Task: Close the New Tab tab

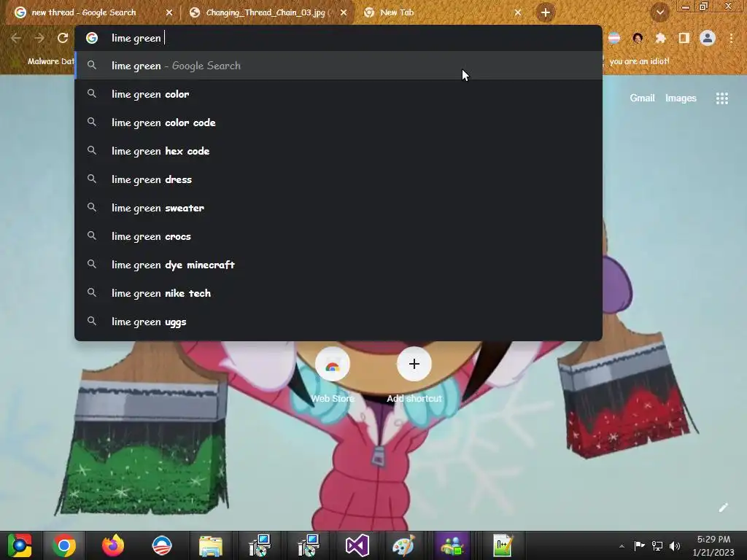Action: 518,12
